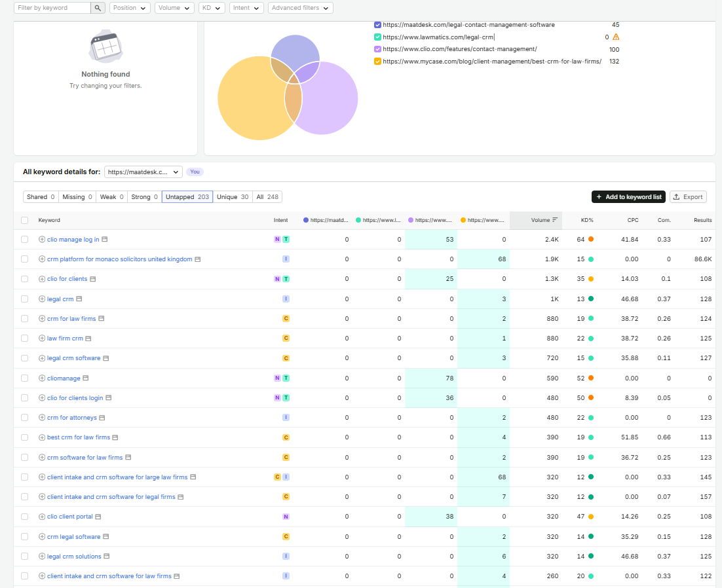Check the row for 'legal crm'

click(25, 299)
